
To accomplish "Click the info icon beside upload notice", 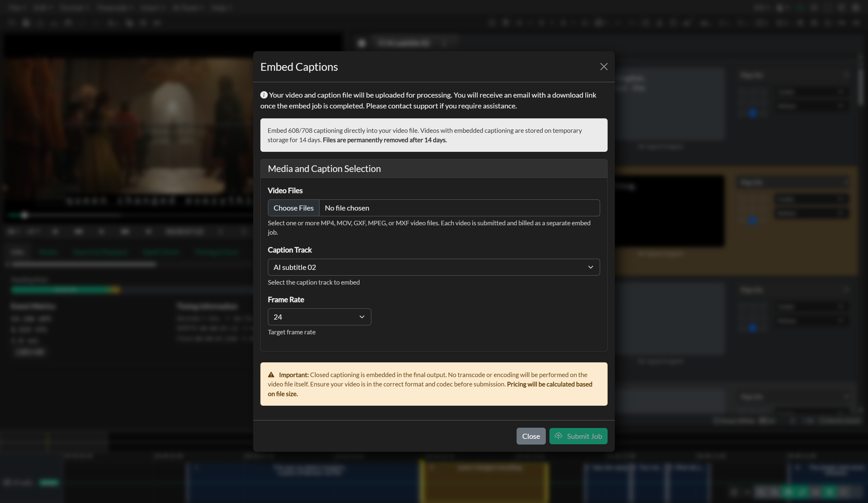I will (264, 95).
